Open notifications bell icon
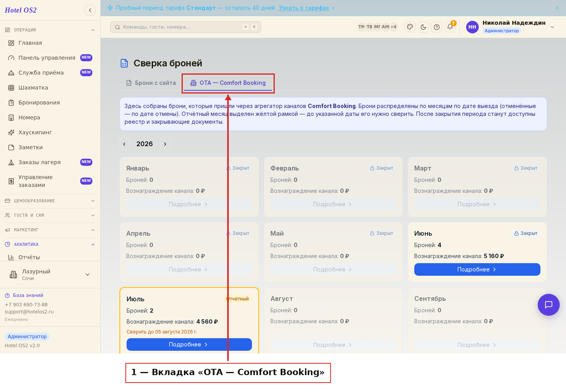This screenshot has width=566, height=392. pyautogui.click(x=450, y=27)
